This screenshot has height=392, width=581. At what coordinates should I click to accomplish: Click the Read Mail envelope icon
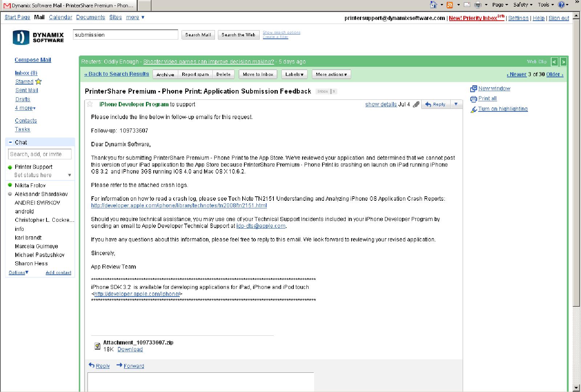467,5
